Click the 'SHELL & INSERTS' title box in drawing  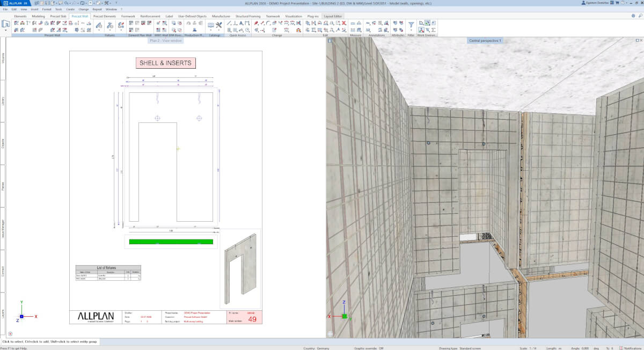point(165,63)
